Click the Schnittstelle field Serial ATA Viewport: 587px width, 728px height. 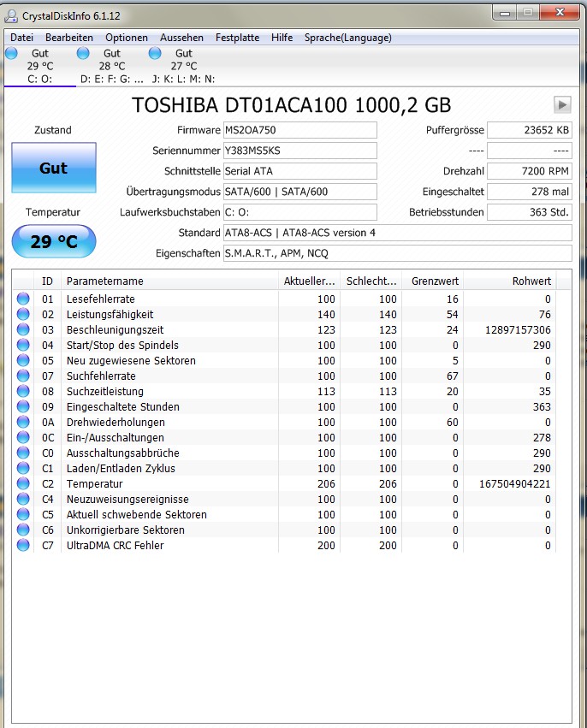[300, 171]
